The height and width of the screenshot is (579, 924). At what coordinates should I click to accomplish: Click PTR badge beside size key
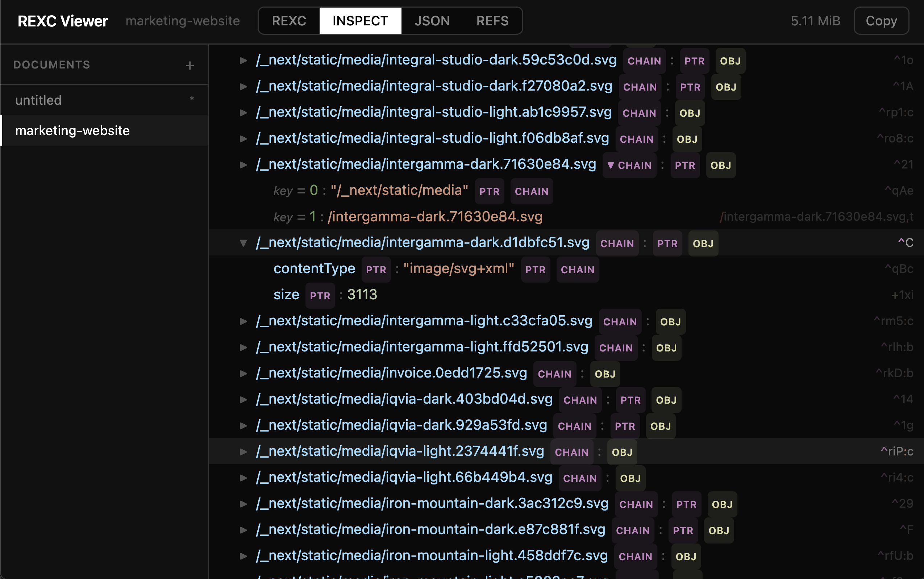[x=320, y=296]
